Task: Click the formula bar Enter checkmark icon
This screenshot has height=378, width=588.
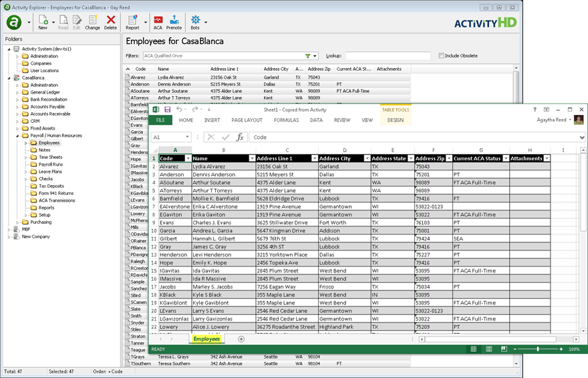Action: 226,137
